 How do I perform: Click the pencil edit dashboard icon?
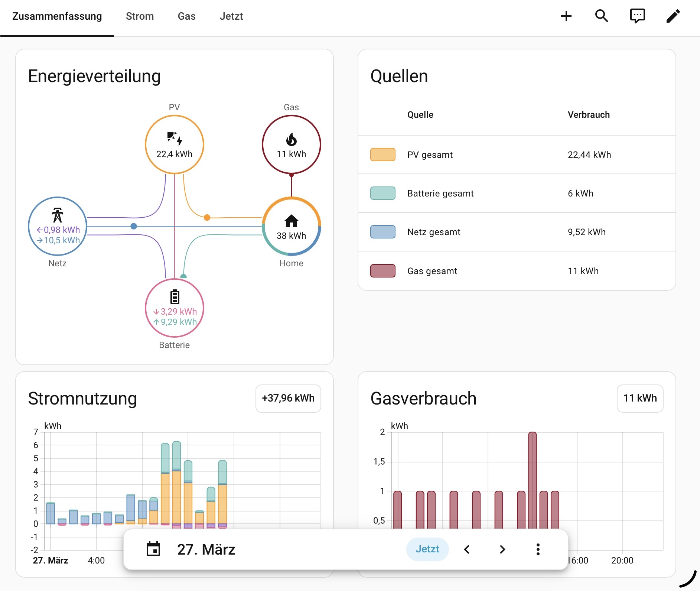(x=673, y=16)
